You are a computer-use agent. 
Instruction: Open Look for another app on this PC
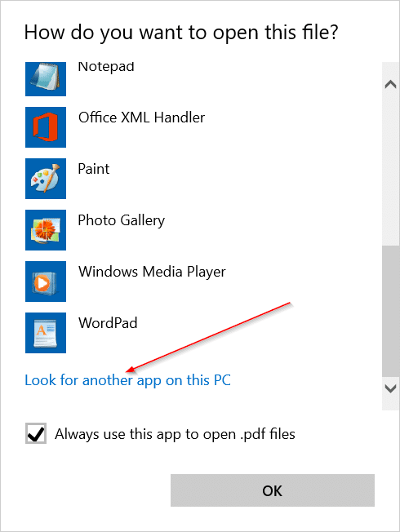point(127,380)
